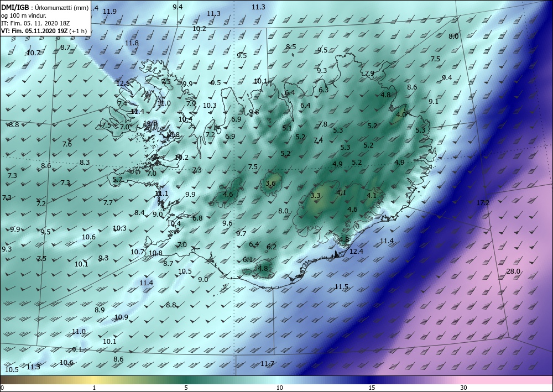Click the 5.7 value on the map

[x=117, y=180]
